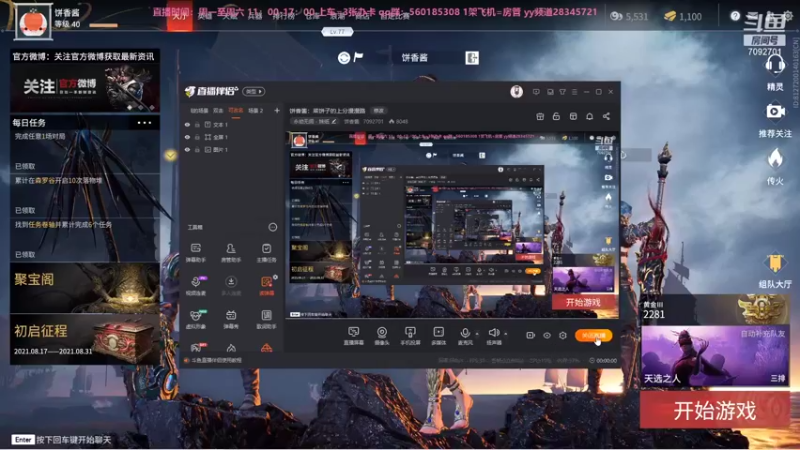Add a 多媒体 media source

(x=438, y=336)
